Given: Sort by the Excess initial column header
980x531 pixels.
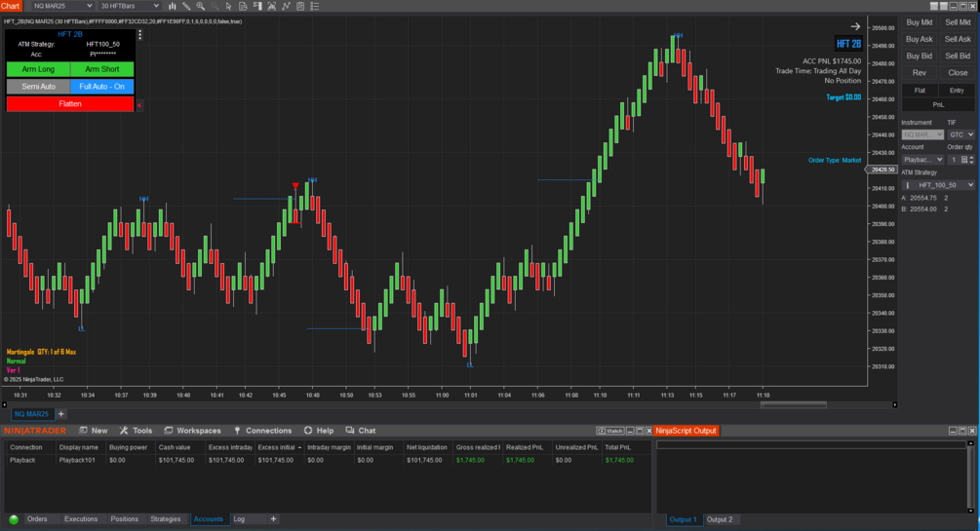Looking at the screenshot, I should pos(279,447).
